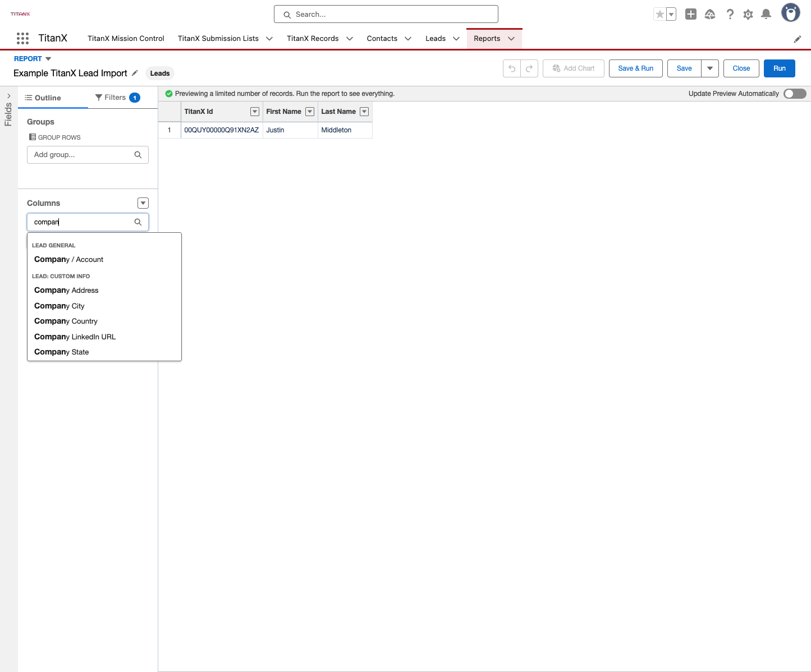
Task: Select Company / Account option
Action: click(104, 260)
